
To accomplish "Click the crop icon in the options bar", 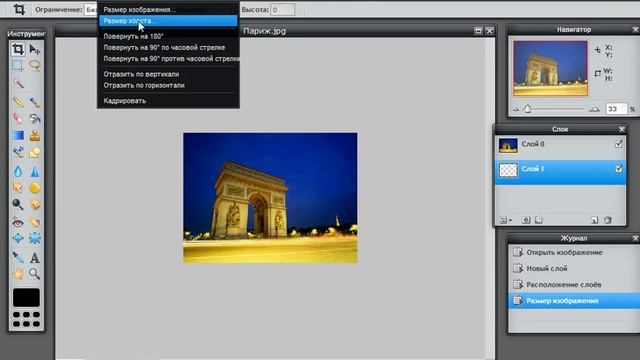I will [19, 9].
